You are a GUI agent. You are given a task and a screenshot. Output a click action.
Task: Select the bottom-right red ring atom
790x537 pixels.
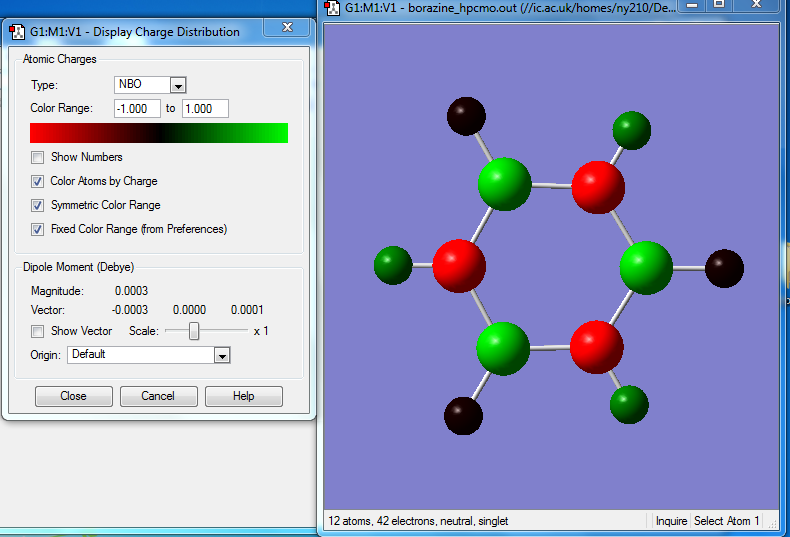597,347
